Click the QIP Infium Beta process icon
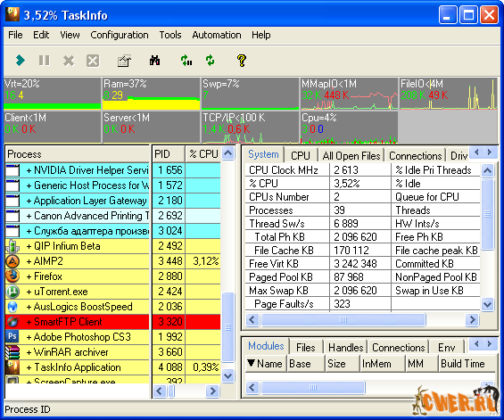 tap(12, 246)
